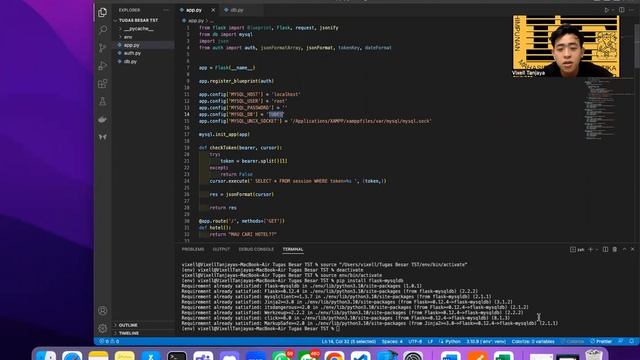Viewport: 640px width, 360px height.
Task: Create a new terminal with plus icon
Action: click(x=590, y=249)
